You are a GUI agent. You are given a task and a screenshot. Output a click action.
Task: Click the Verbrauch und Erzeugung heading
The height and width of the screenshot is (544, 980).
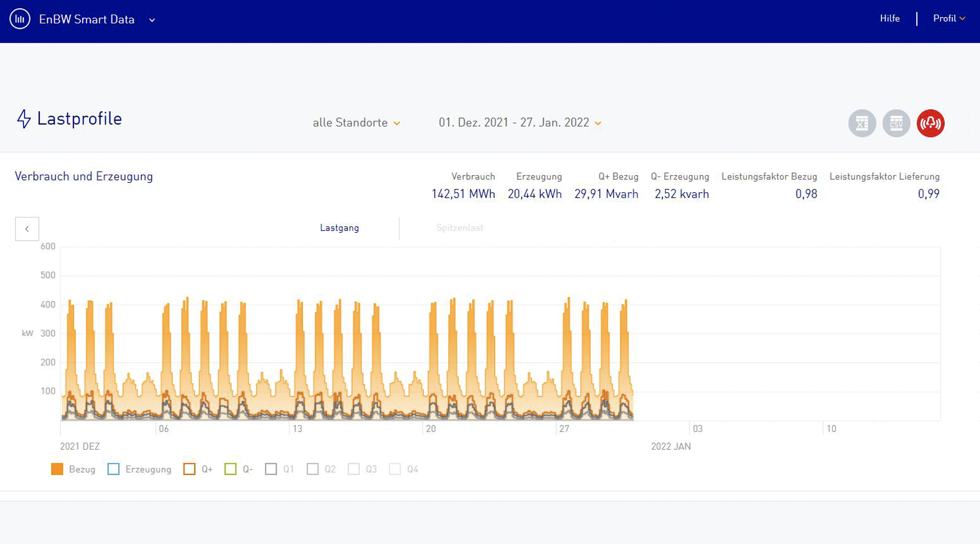84,176
